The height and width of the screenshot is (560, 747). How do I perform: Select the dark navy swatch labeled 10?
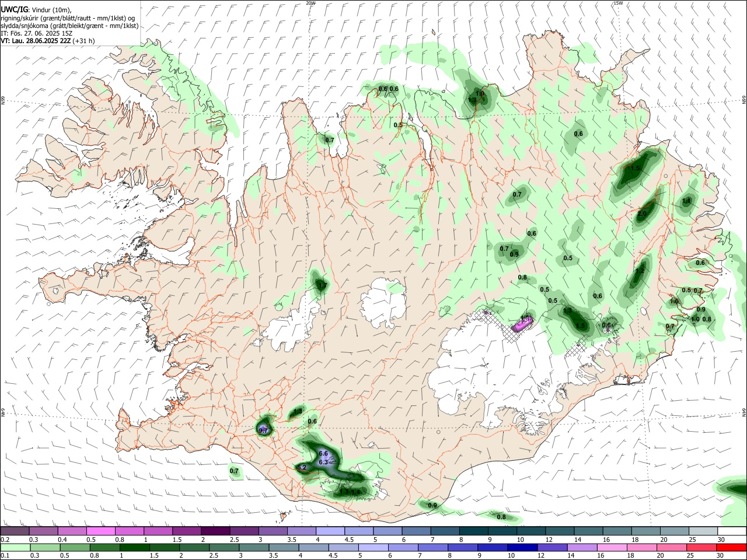[521, 547]
